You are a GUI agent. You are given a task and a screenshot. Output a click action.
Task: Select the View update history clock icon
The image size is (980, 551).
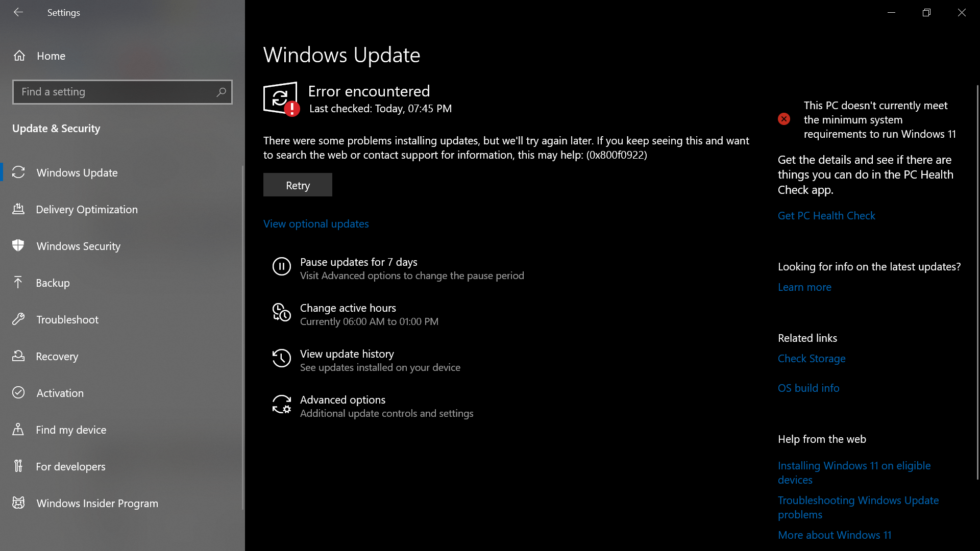tap(282, 358)
